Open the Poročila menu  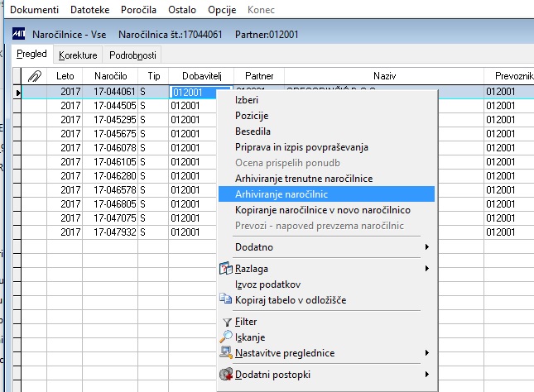[138, 10]
